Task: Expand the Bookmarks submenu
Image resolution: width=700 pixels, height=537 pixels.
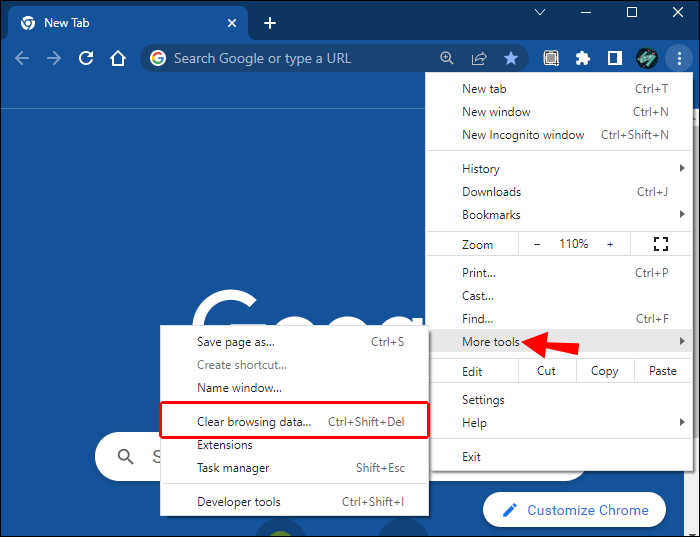Action: coord(560,215)
